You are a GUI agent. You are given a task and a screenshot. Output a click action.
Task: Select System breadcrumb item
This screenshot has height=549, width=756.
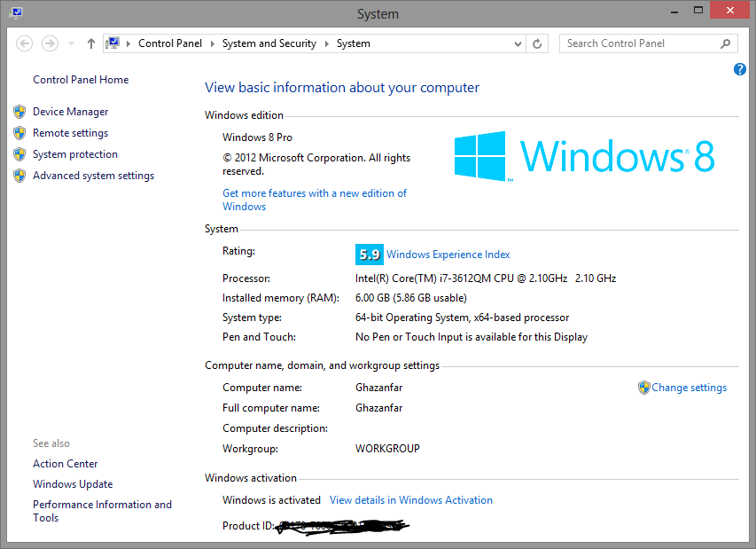coord(353,43)
